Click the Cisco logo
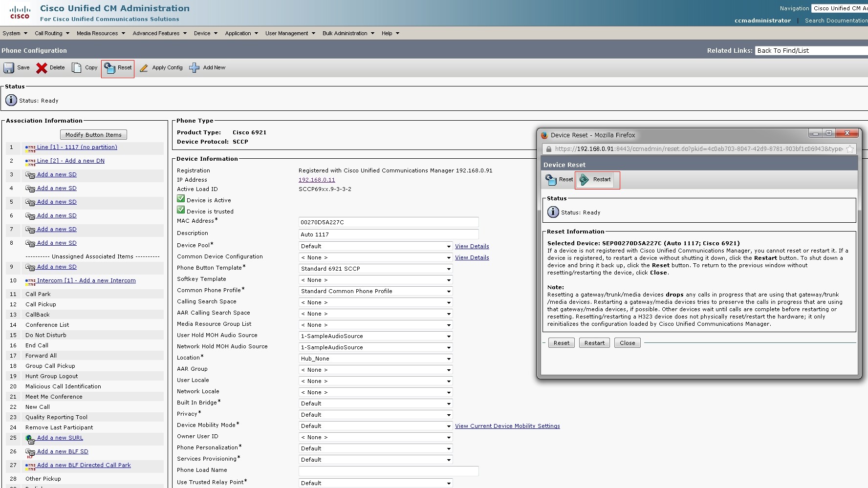The height and width of the screenshot is (488, 868). pyautogui.click(x=20, y=12)
